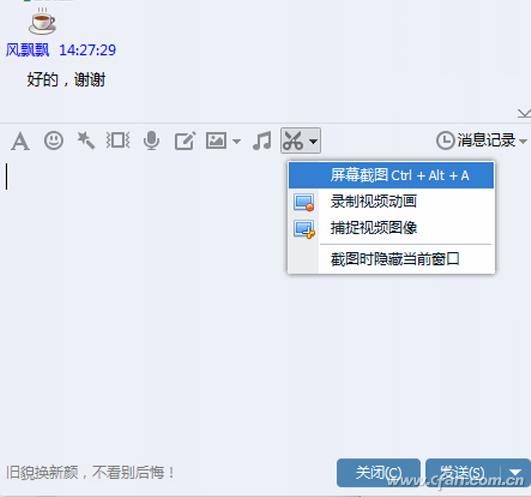Click the record video animation icon
531x497 pixels.
pos(304,202)
